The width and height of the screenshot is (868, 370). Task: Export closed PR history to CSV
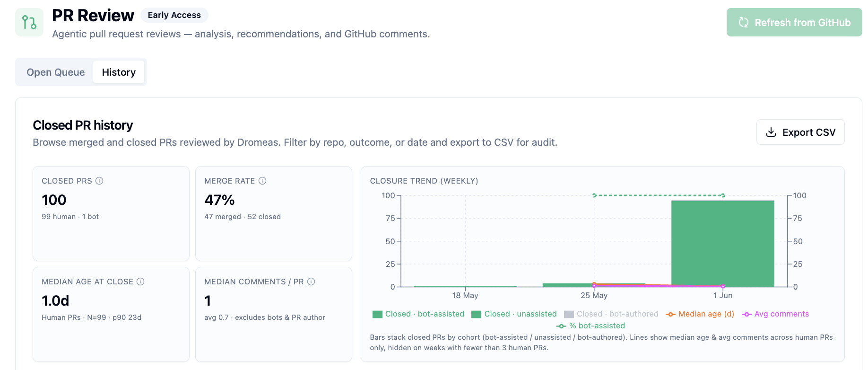tap(800, 132)
